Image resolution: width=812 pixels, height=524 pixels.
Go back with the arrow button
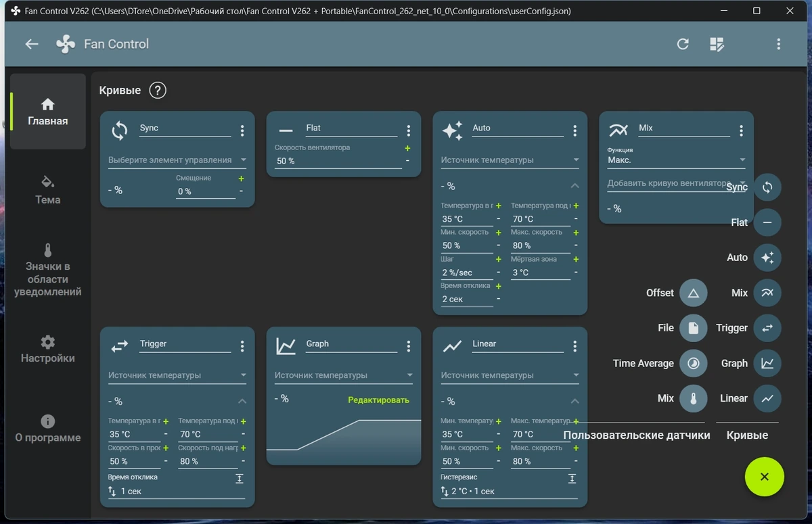[32, 44]
